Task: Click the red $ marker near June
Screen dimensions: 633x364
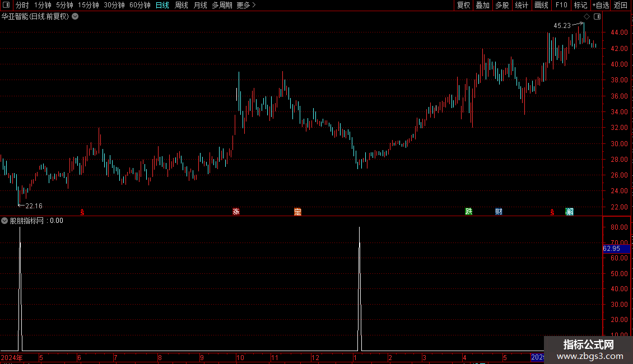Action: coord(82,212)
